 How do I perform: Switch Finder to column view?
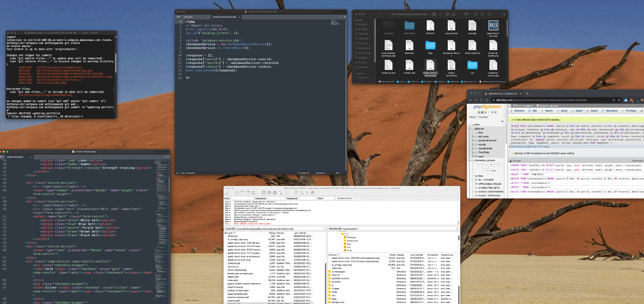[x=447, y=14]
